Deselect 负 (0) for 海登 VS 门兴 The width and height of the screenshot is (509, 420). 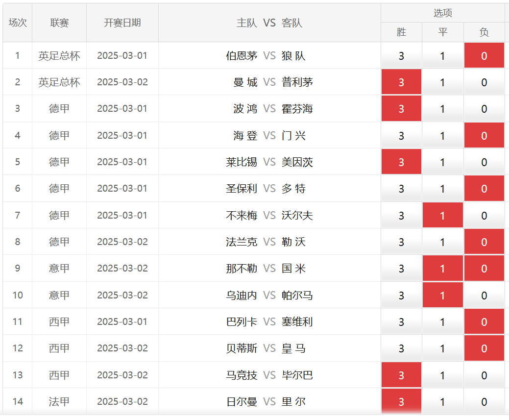click(x=484, y=135)
